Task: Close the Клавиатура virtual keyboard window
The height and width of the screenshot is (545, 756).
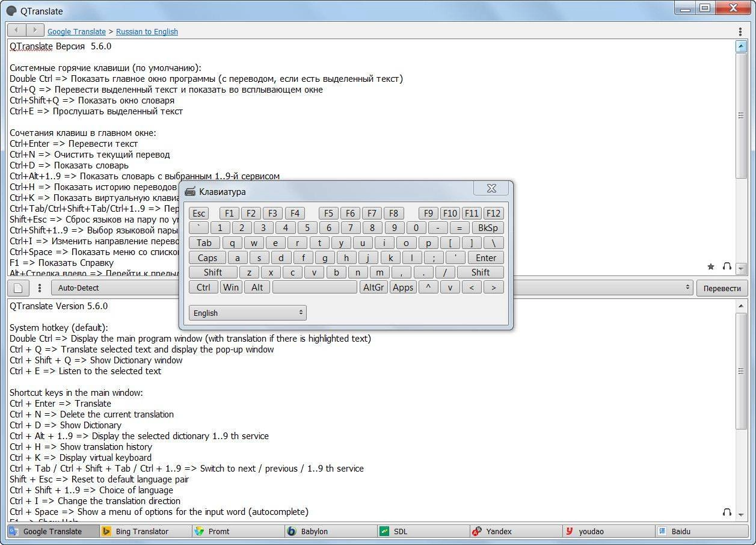Action: click(x=491, y=188)
